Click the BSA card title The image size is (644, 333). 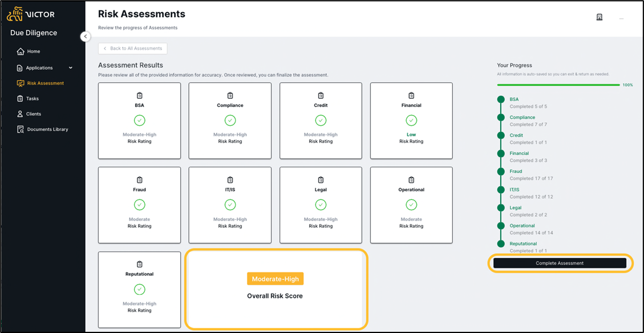click(x=140, y=105)
